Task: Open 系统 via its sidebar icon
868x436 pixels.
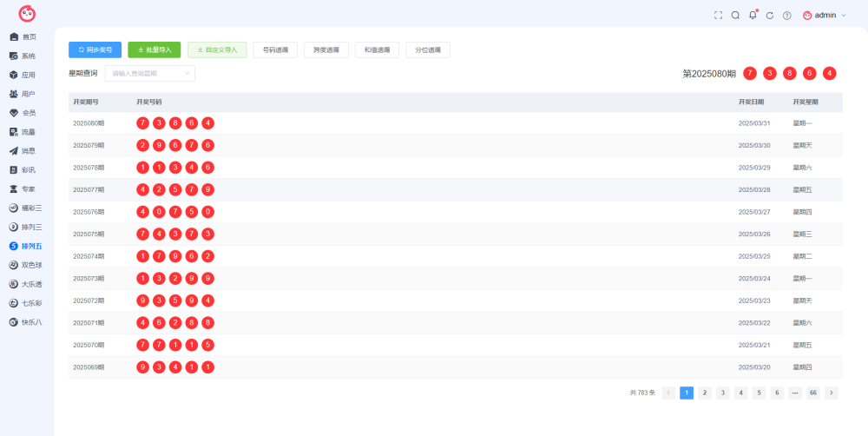Action: [x=14, y=56]
